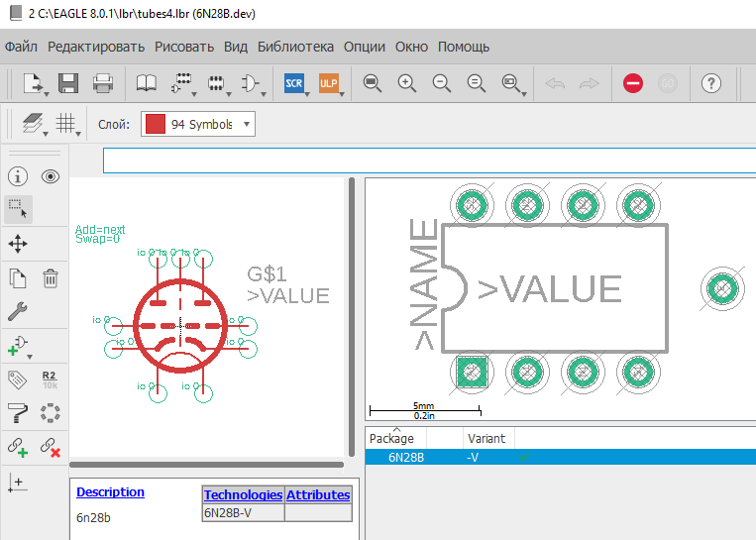Select the Paint roller tool
Viewport: 756px width, 540px height.
coord(18,413)
